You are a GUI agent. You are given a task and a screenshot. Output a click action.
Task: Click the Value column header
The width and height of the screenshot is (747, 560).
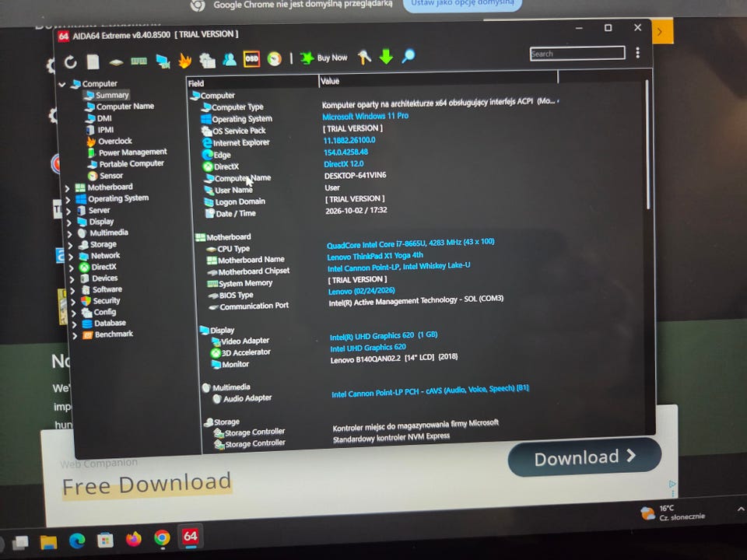coord(438,80)
